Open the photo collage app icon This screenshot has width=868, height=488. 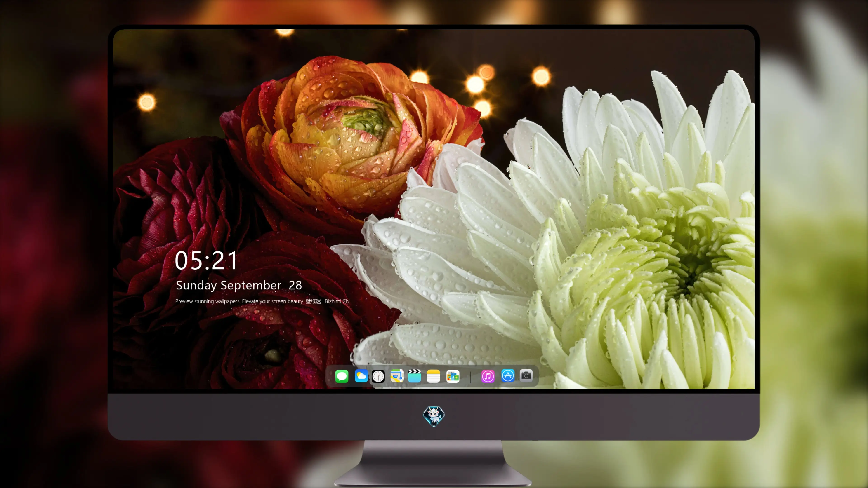pyautogui.click(x=453, y=376)
